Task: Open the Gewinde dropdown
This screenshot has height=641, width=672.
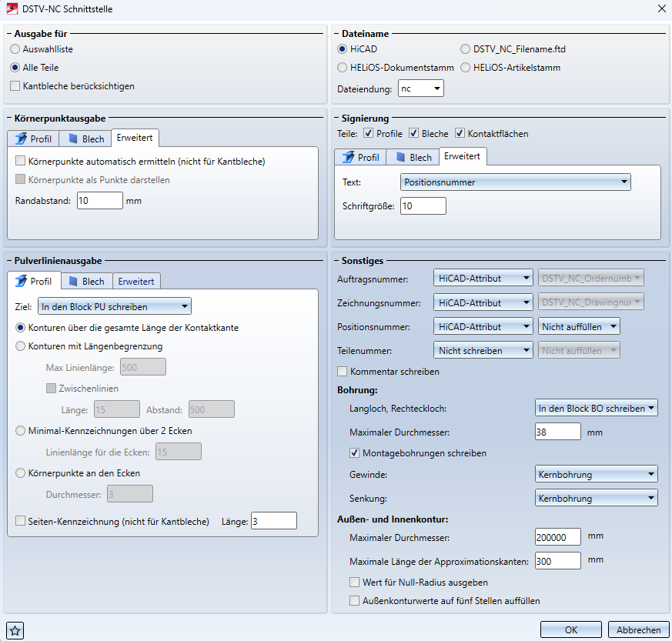Action: pos(596,474)
